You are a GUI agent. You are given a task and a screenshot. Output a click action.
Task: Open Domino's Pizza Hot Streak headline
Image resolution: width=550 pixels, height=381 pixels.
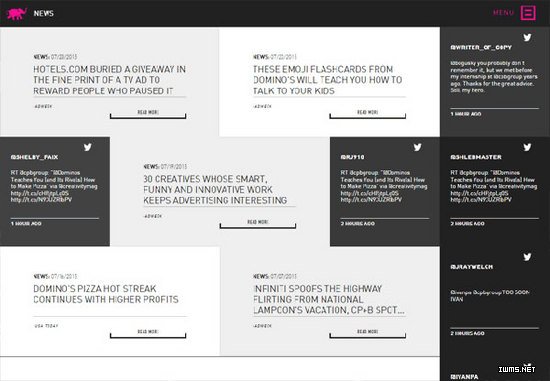(106, 294)
